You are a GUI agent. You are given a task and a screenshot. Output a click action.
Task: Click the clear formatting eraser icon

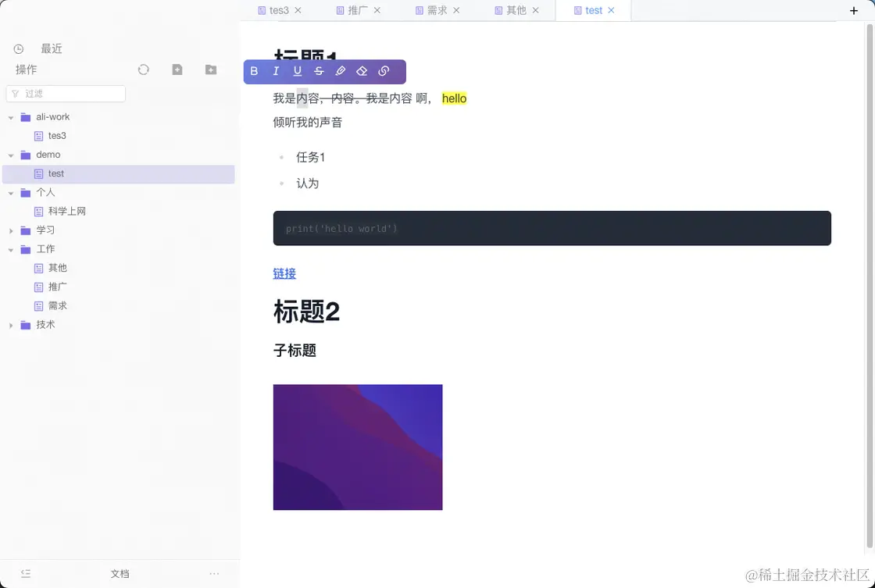click(x=362, y=71)
